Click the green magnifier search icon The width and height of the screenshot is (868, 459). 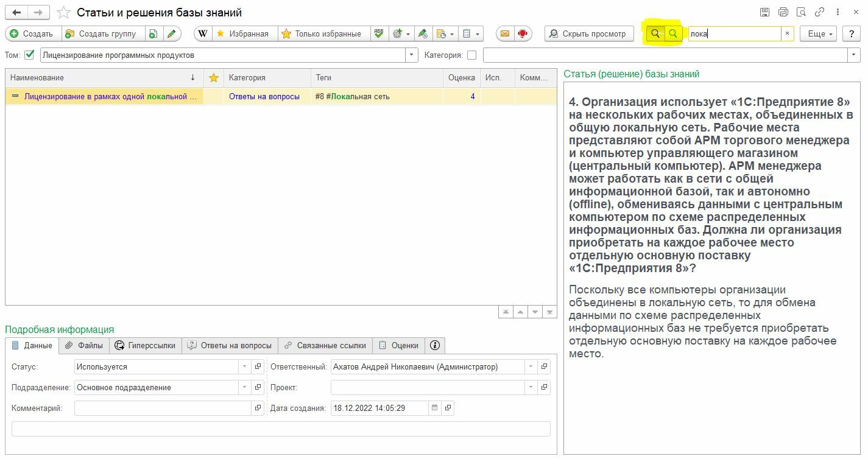coord(673,33)
